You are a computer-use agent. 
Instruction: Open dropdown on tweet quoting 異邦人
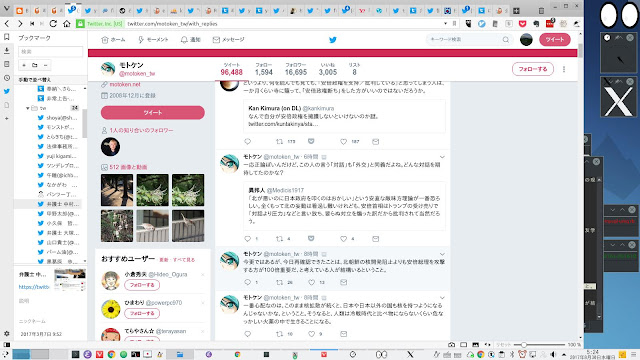442,157
